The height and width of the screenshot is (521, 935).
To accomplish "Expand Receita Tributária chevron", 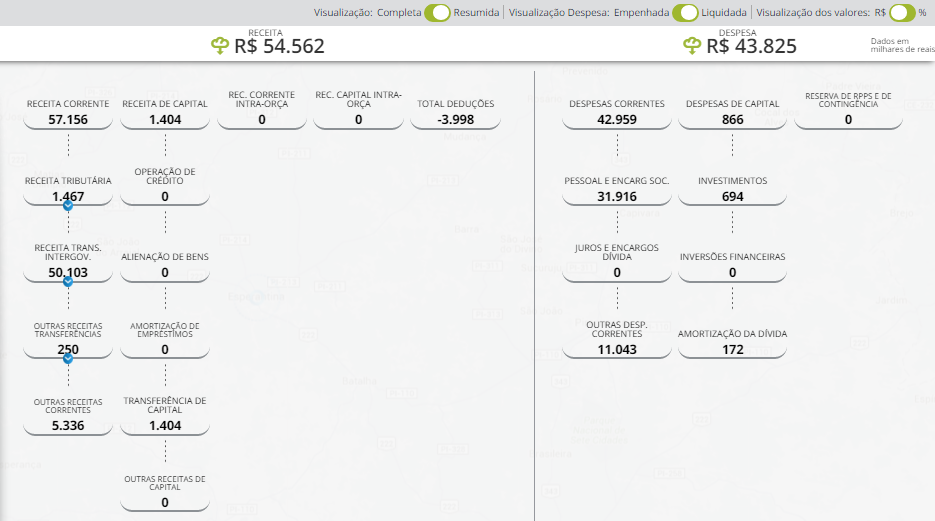I will click(68, 205).
